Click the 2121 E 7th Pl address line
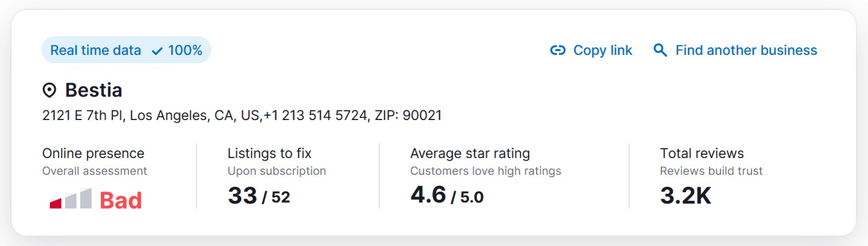Screen dimensions: 868x246 click(242, 116)
